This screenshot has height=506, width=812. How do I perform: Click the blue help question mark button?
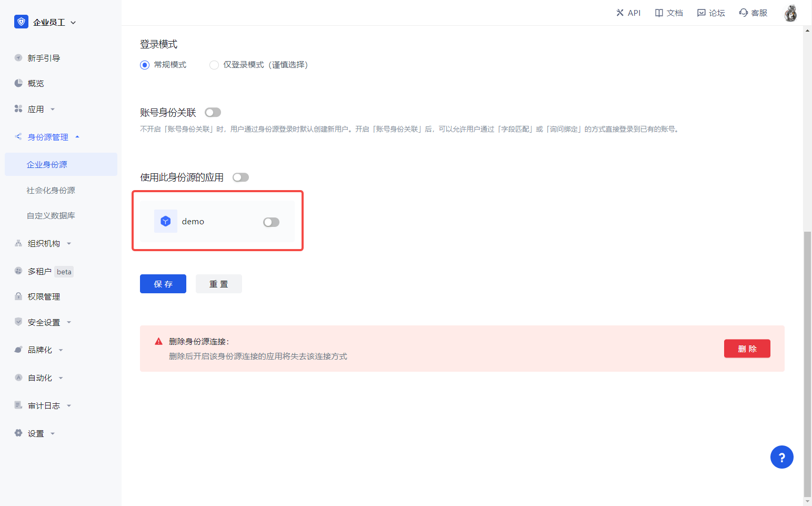pos(781,457)
